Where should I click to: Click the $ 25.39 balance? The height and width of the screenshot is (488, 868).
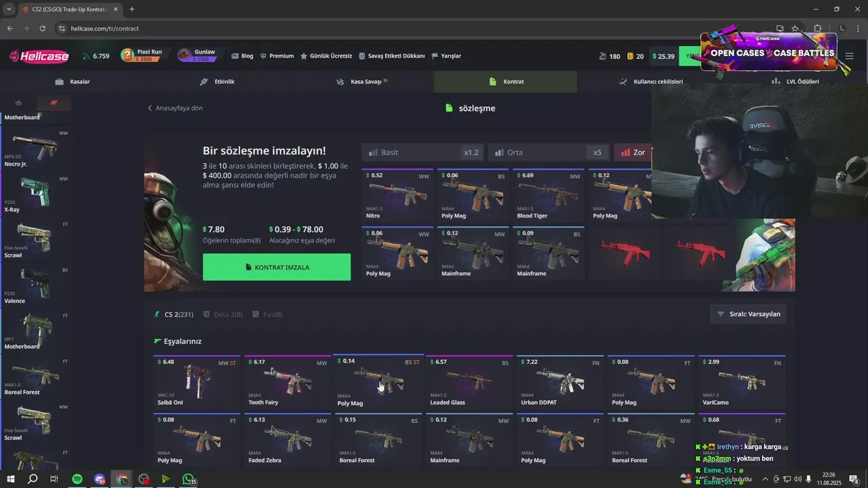click(663, 56)
